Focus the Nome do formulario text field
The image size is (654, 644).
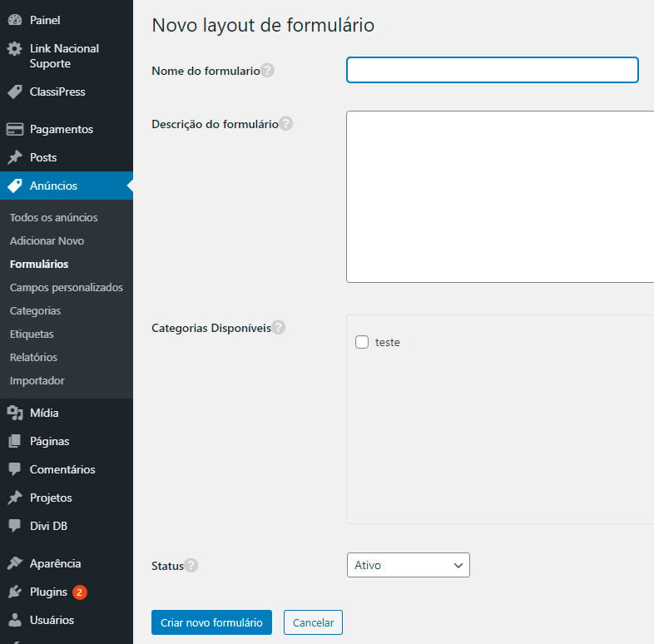point(492,70)
